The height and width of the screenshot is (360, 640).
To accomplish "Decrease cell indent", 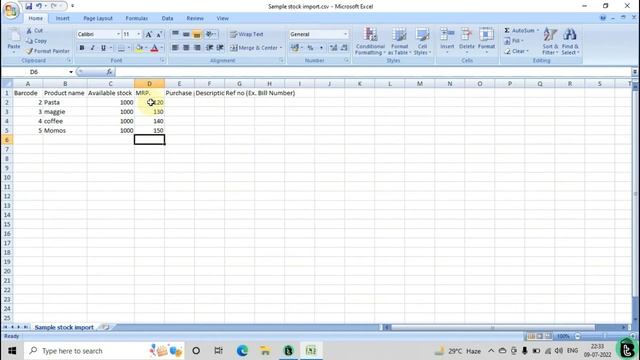I will [209, 48].
